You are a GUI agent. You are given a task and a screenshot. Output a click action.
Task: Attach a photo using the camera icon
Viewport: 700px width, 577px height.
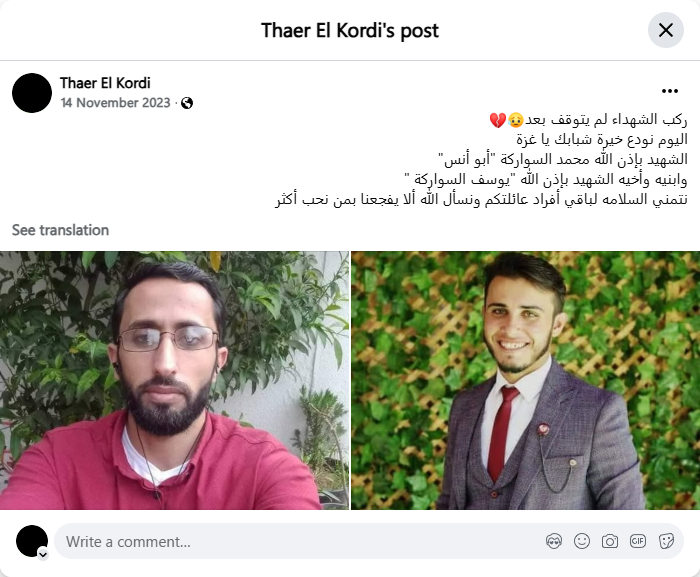click(610, 541)
